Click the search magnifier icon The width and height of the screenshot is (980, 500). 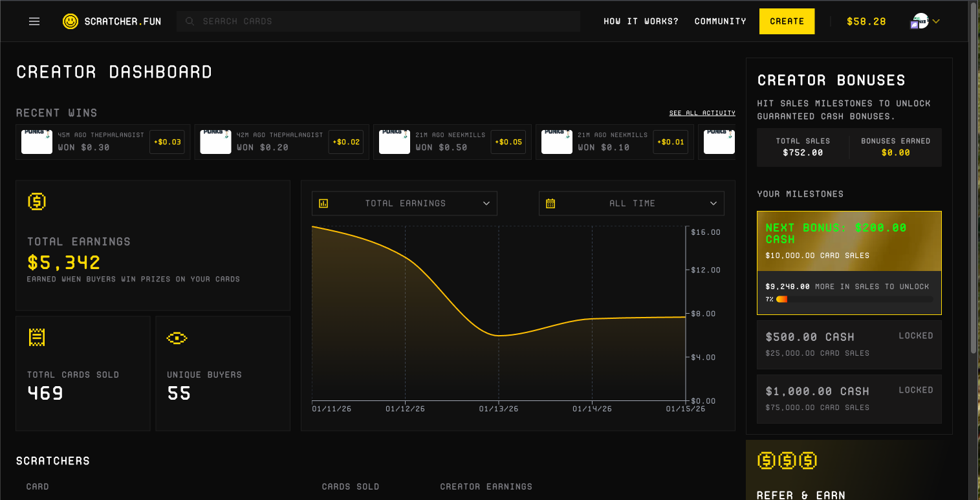click(x=190, y=21)
